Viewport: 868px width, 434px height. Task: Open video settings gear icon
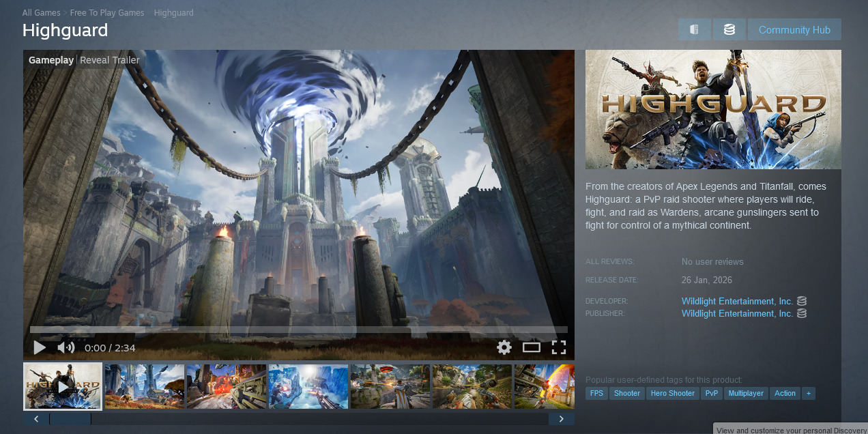coord(504,347)
